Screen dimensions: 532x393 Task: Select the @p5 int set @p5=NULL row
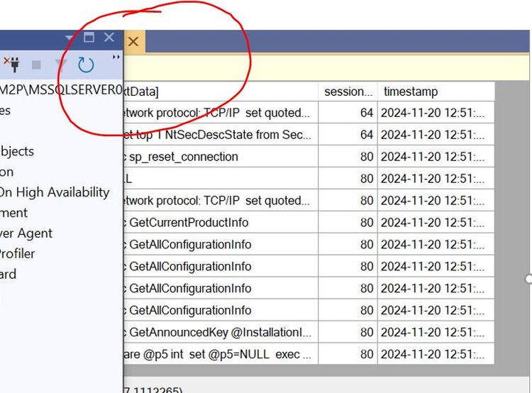pos(309,354)
